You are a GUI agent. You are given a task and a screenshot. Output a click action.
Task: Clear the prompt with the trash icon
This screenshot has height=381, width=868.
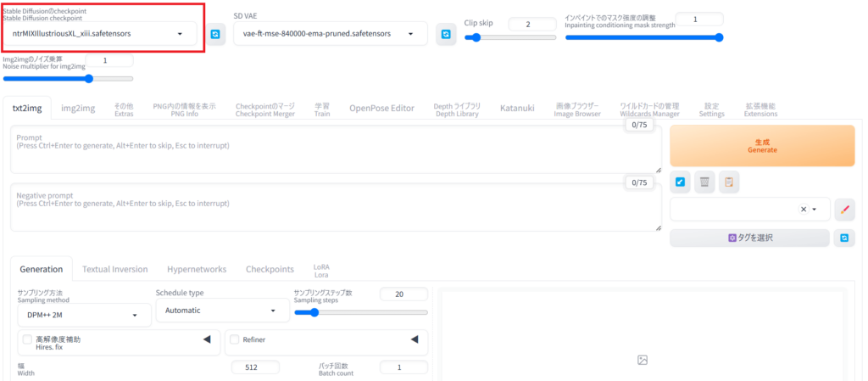tap(704, 181)
